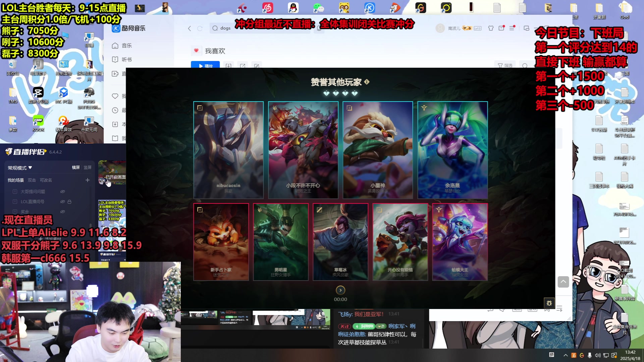Open the 筛选 filter button in KuGou
This screenshot has height=362, width=644.
[x=505, y=65]
